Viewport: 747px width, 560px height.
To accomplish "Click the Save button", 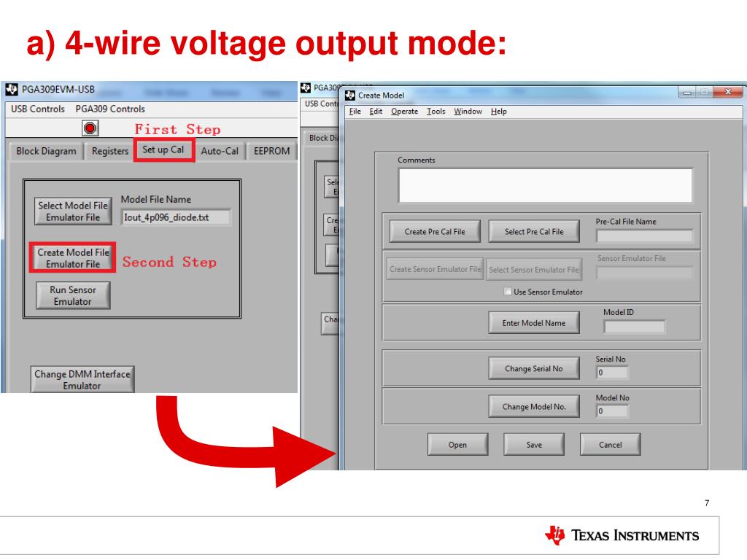I will point(534,445).
